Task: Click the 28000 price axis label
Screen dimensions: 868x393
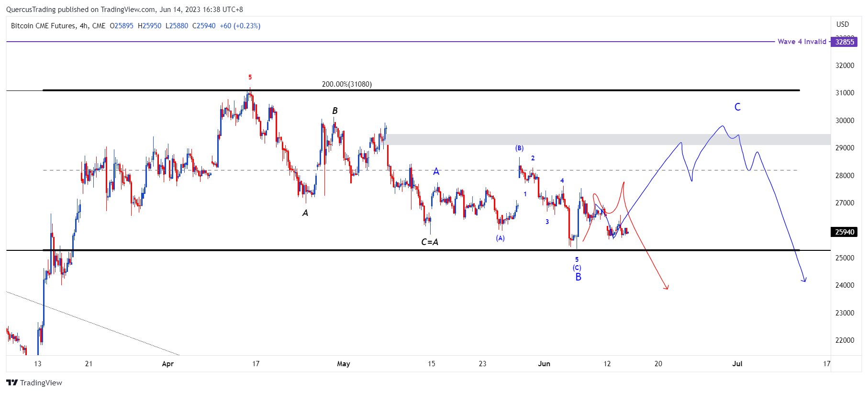Action: [x=845, y=176]
